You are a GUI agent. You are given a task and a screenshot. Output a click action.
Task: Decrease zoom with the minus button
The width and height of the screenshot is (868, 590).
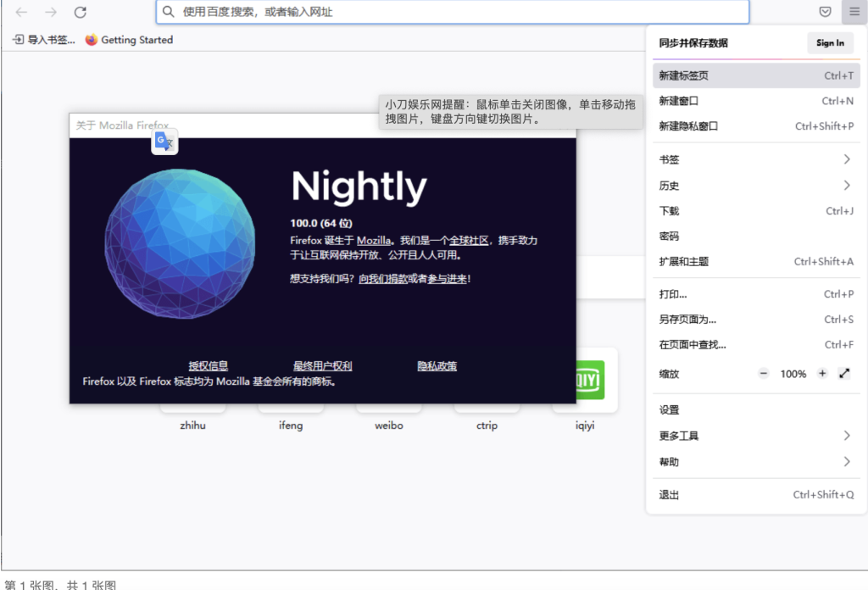pos(764,373)
